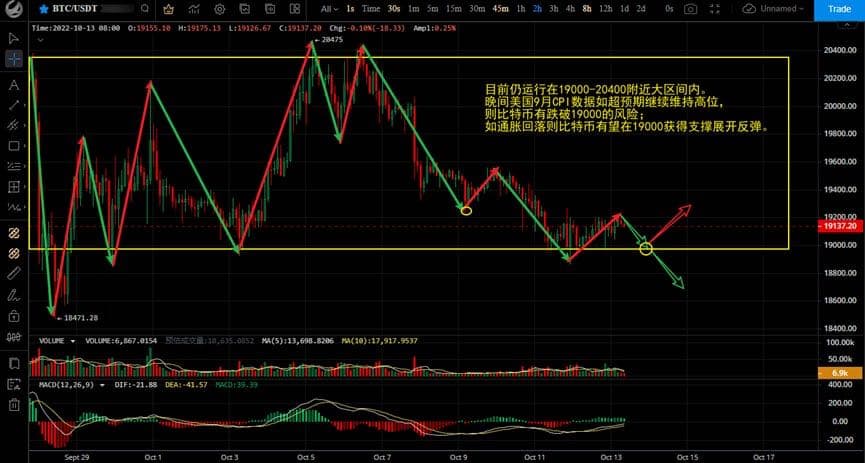This screenshot has width=865, height=463.
Task: Click the small yellow circle at 19000 support
Action: tap(646, 248)
